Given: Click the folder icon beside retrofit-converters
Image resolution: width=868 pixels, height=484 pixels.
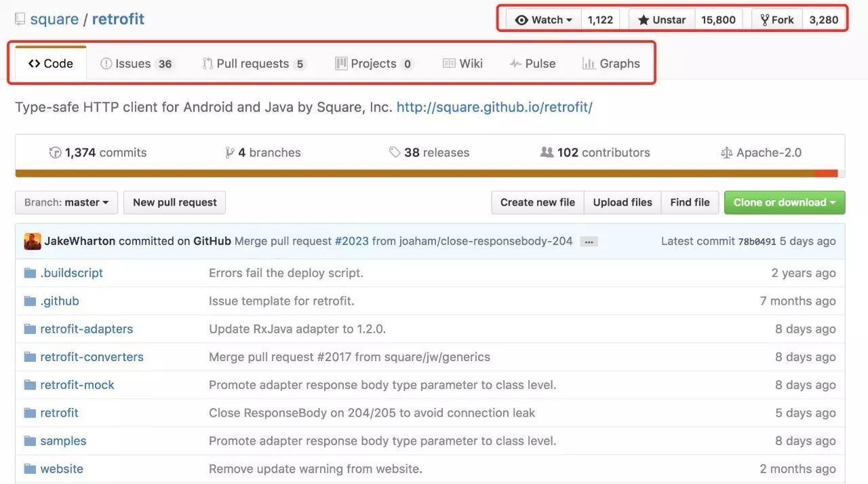Looking at the screenshot, I should [30, 357].
